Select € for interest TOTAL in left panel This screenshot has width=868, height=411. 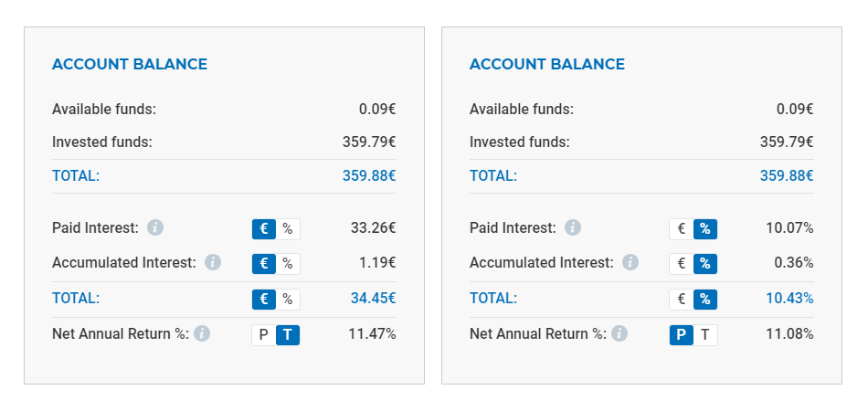(264, 300)
